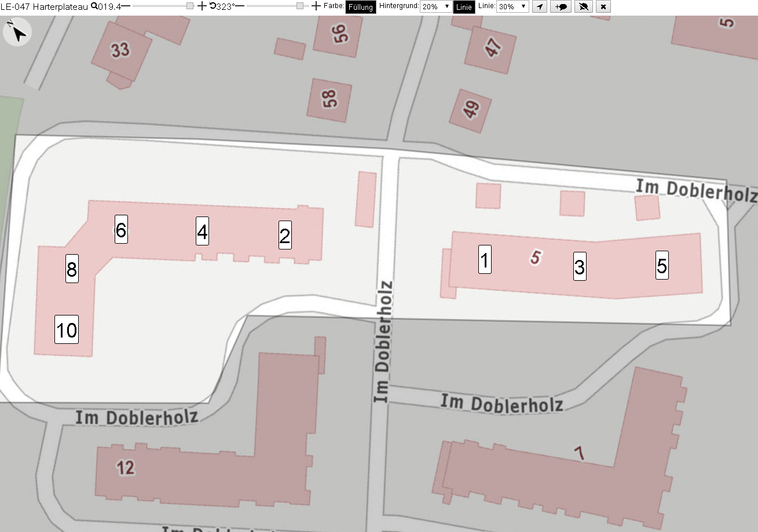758x532 pixels.
Task: Click the compass north indicator on the map
Action: coord(18,32)
